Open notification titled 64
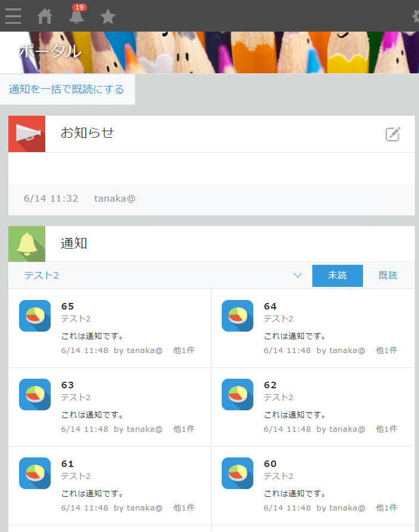This screenshot has width=419, height=532. [x=270, y=306]
